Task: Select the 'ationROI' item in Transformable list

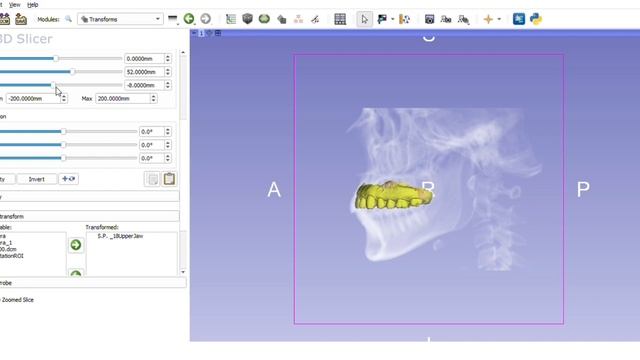Action: (12, 256)
